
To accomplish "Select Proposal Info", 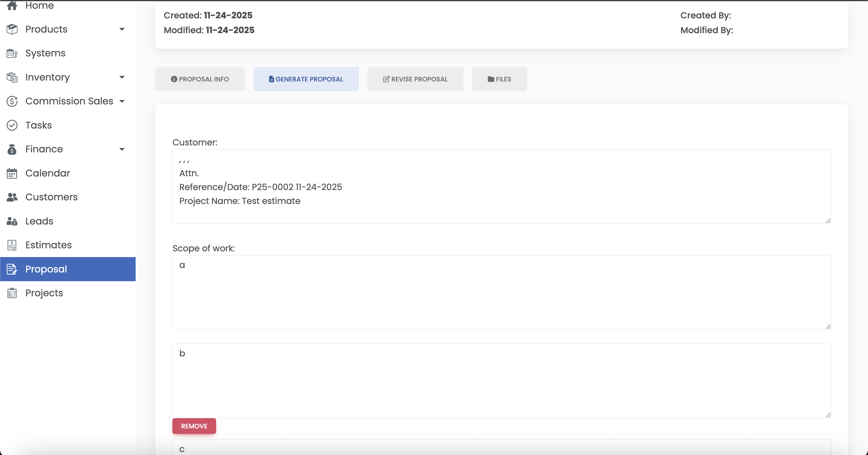I will point(200,79).
